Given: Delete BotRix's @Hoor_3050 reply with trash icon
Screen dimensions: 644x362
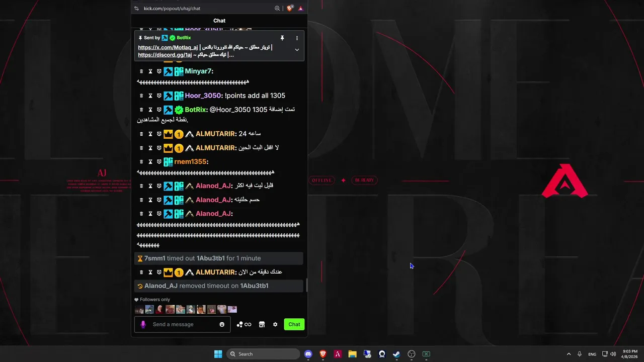Looking at the screenshot, I should tap(142, 110).
